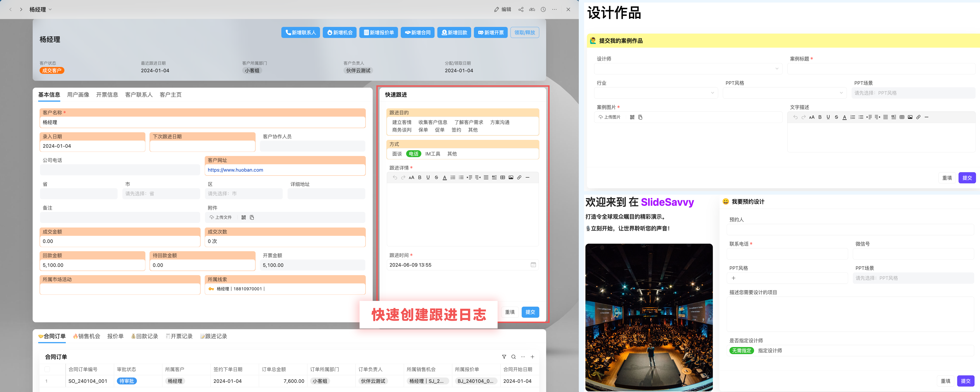Open the three-dots more menu in the record header
The image size is (980, 392).
(x=554, y=9)
